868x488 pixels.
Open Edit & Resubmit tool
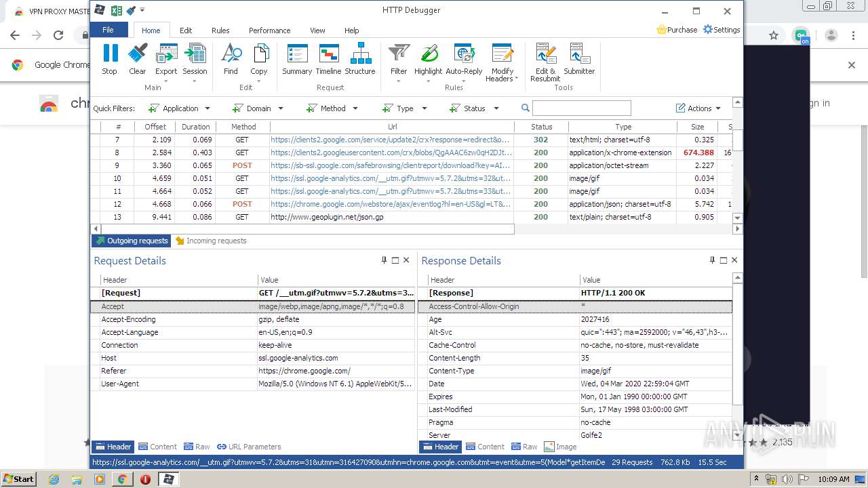point(545,62)
